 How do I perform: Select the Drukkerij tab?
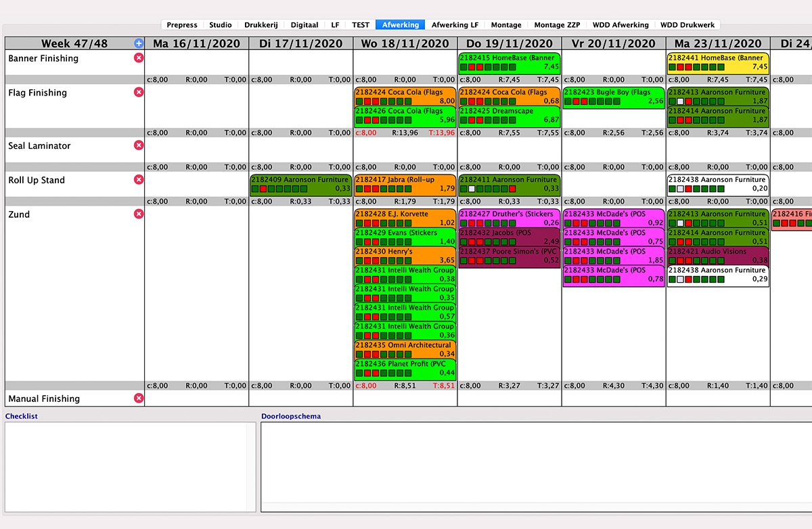coord(261,25)
